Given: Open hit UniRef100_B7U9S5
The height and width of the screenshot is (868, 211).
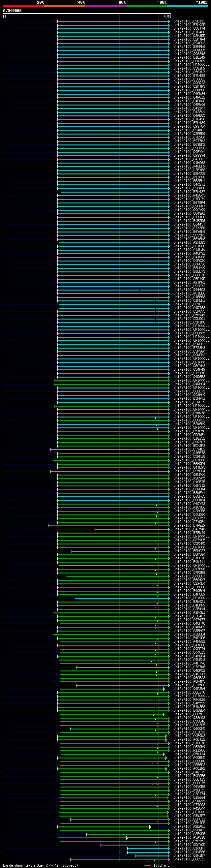Looking at the screenshot, I should [x=190, y=25].
